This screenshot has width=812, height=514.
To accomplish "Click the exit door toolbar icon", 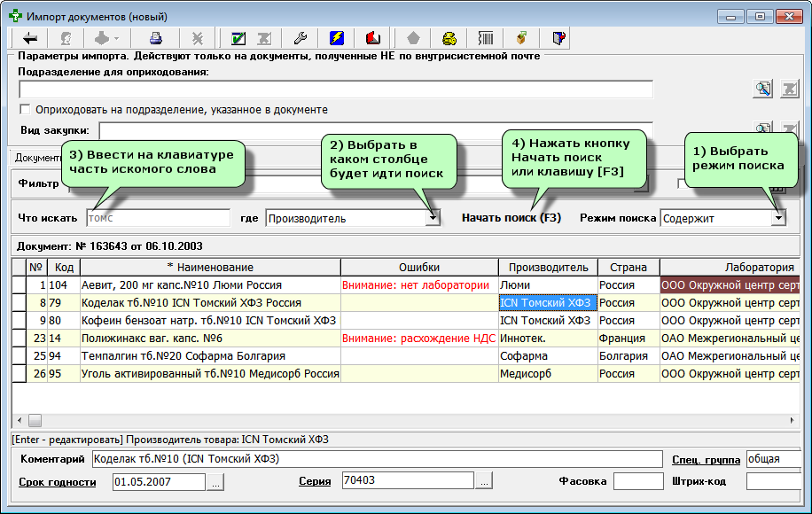I will tap(558, 38).
